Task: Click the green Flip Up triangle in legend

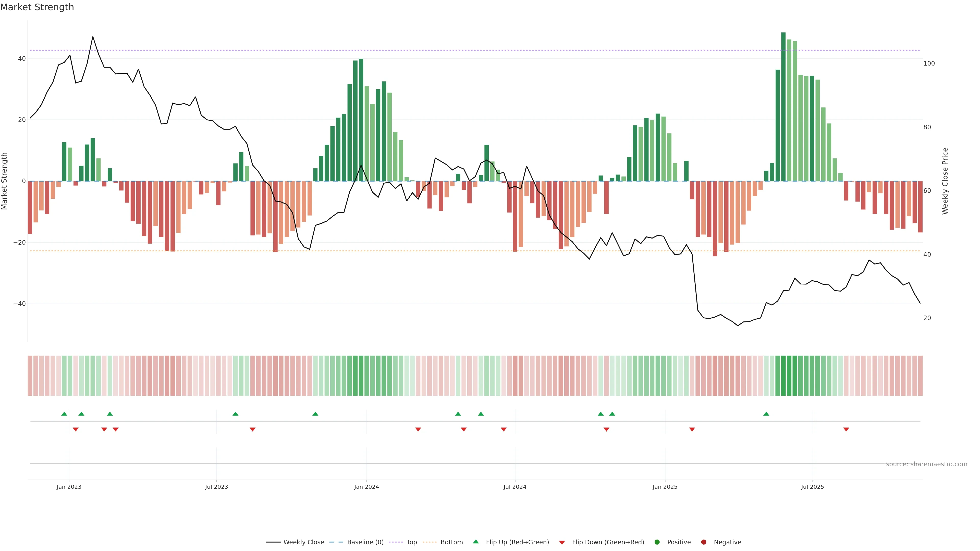Action: pyautogui.click(x=475, y=542)
